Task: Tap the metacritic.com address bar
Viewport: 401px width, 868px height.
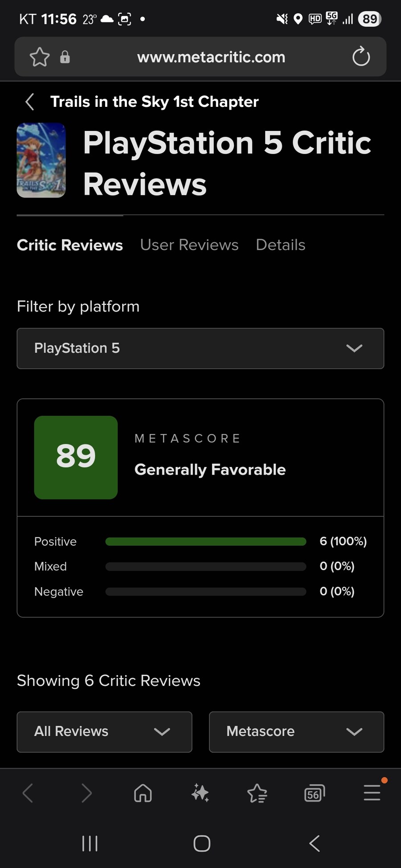Action: click(211, 57)
